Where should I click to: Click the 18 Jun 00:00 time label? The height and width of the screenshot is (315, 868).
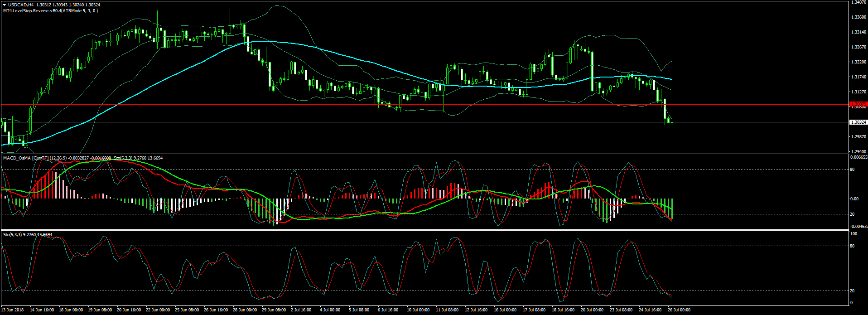click(71, 310)
